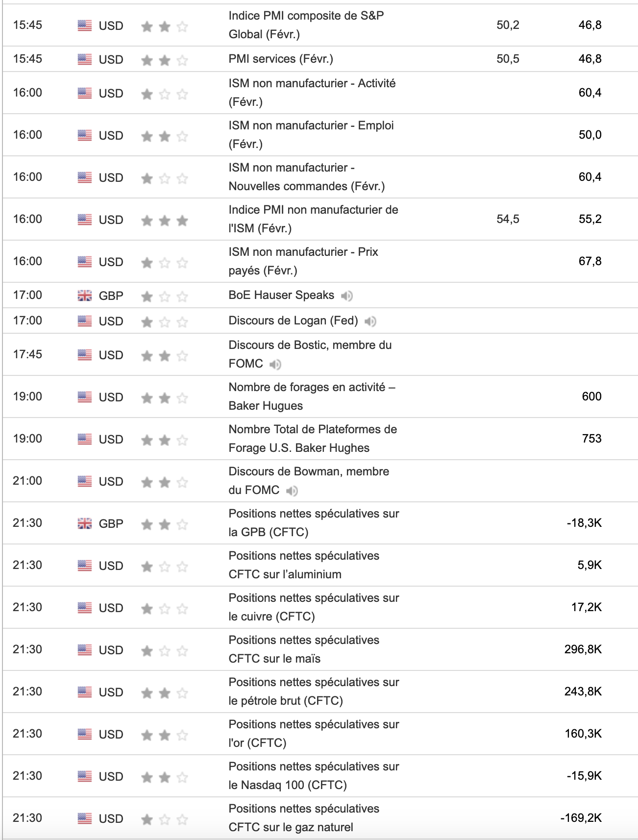
Task: Open ISM non manufacturier - Prix payés
Action: point(303,261)
